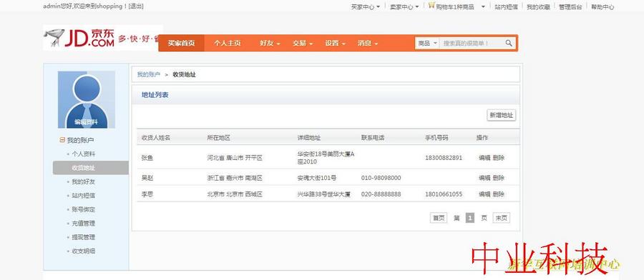Click region 浙江省 嘉兴市 南湖区
Viewport: 644px width, 280px height.
pos(235,178)
